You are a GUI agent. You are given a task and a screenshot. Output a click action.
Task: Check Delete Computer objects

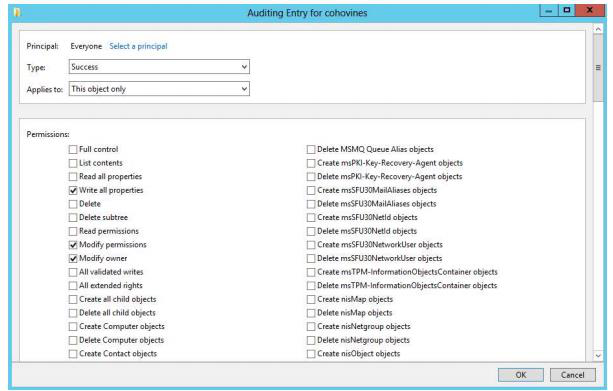[x=73, y=340]
